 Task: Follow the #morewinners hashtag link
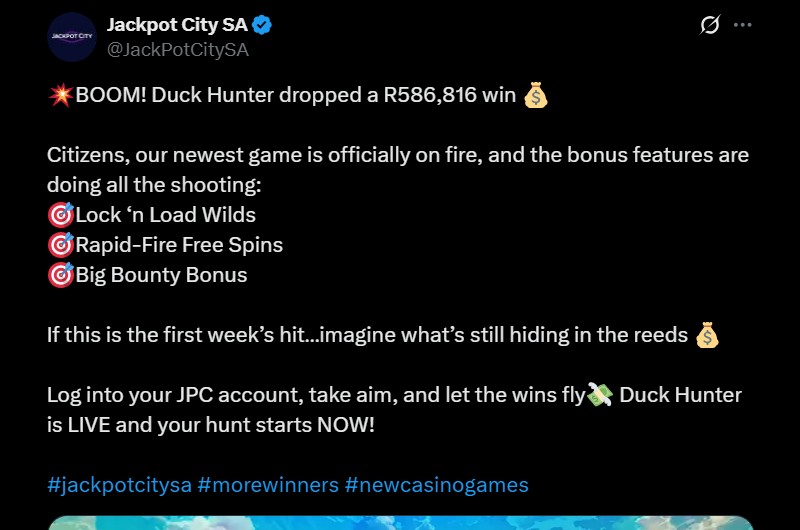click(268, 485)
